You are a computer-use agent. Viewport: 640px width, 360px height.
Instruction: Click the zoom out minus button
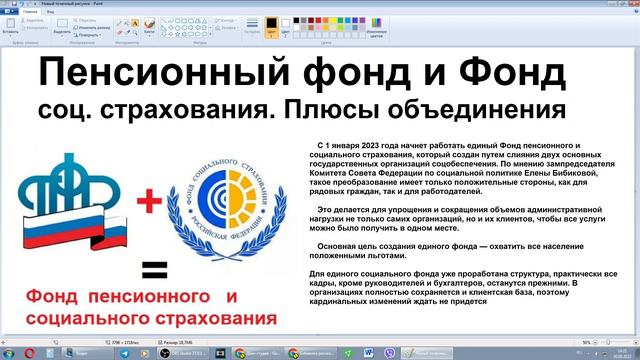596,342
